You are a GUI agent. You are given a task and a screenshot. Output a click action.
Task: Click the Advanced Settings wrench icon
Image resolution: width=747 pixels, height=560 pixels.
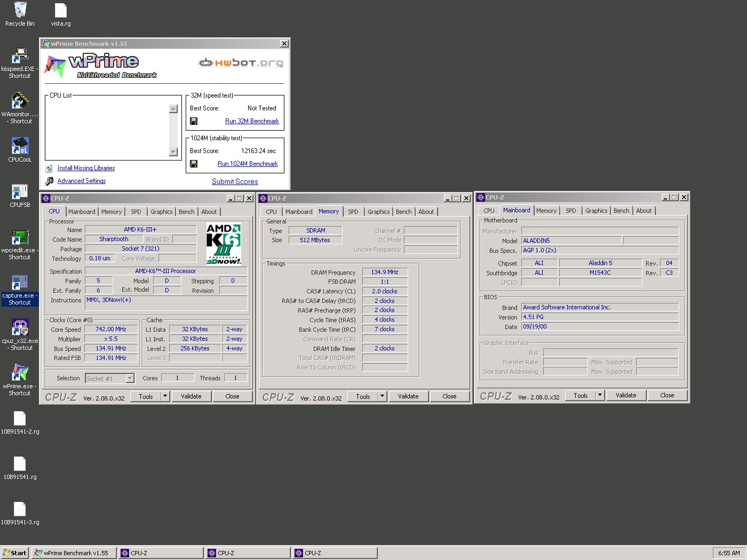coord(49,181)
